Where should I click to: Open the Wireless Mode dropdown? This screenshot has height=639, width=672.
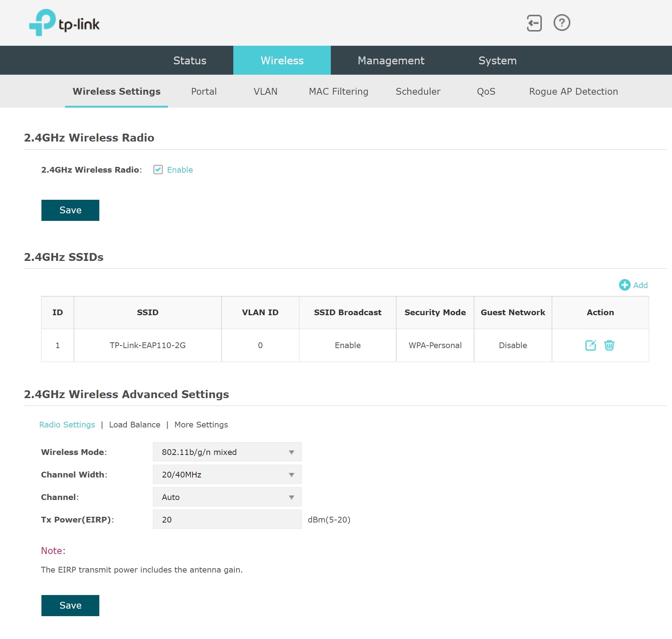[227, 452]
